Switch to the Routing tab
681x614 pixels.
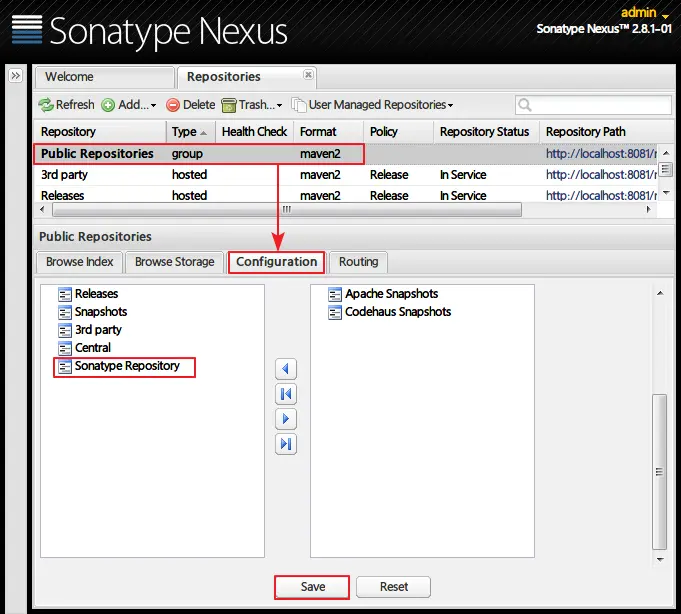(x=358, y=262)
